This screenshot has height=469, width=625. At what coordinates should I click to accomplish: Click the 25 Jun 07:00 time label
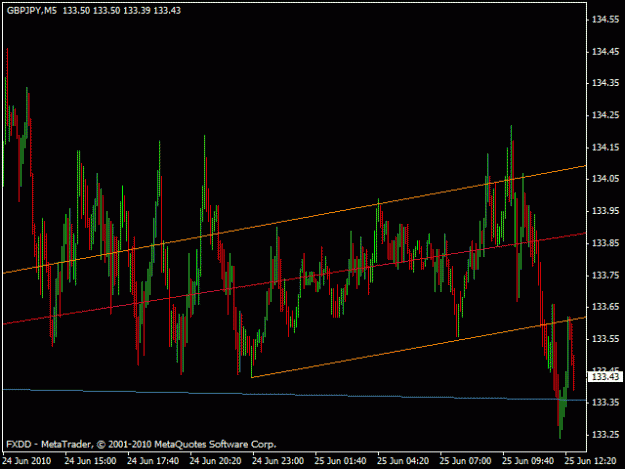pos(465,461)
